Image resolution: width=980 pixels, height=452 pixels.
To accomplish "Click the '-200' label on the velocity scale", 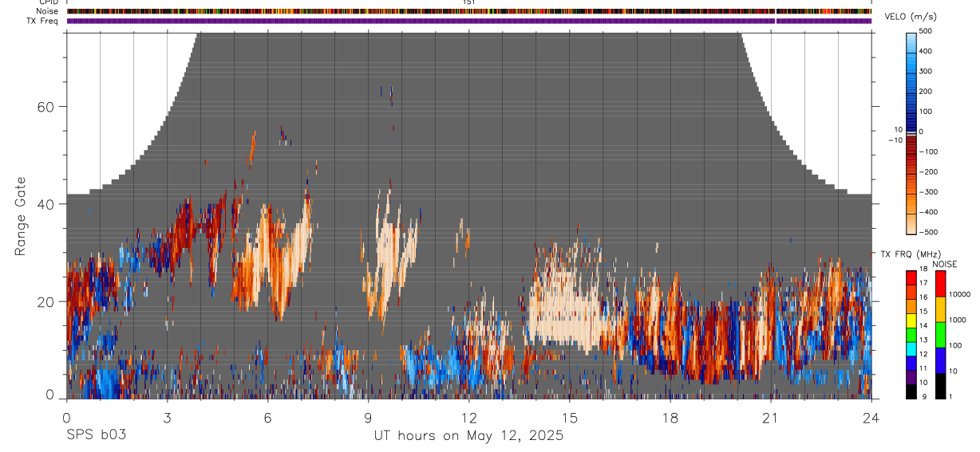I will coord(930,172).
